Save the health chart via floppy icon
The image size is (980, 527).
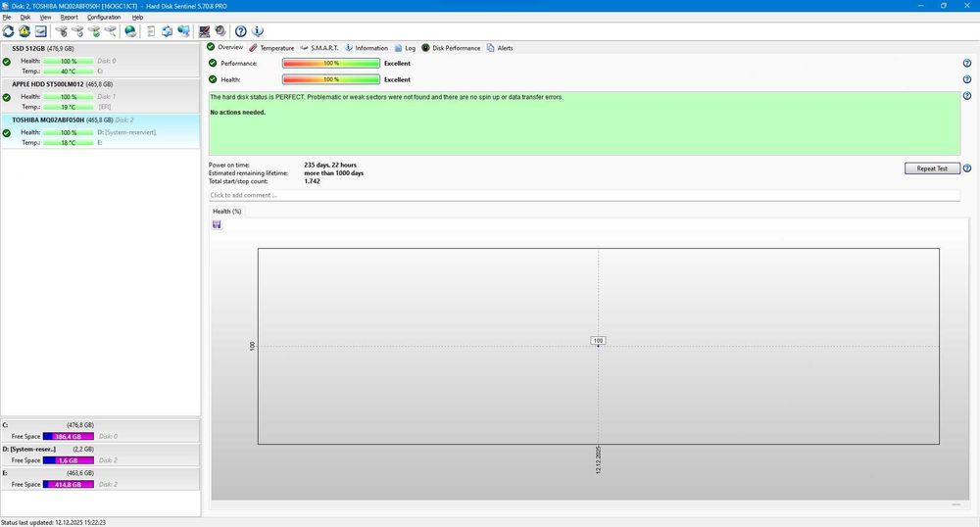(x=217, y=224)
